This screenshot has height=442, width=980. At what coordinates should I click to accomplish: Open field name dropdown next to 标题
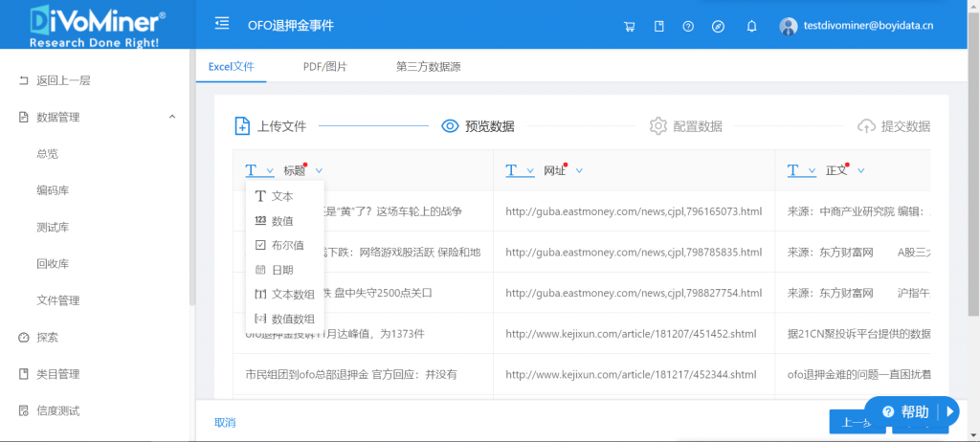pos(319,170)
